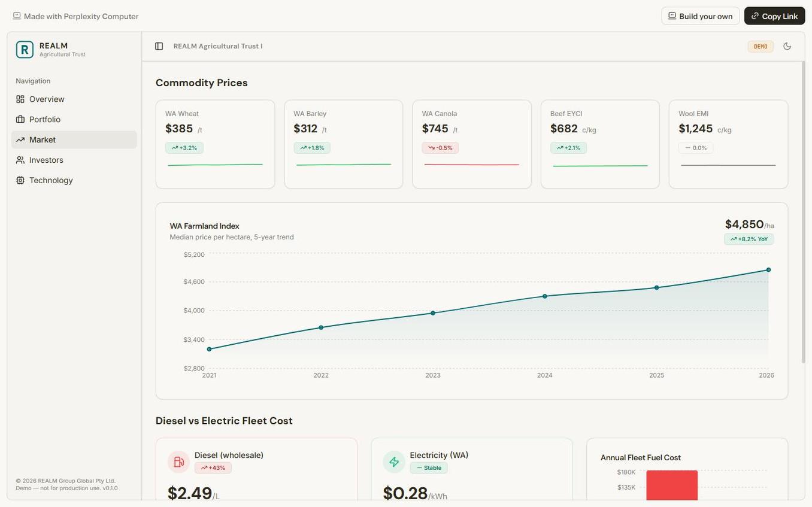This screenshot has width=812, height=507.
Task: Select the 2025 data point on farmland chart
Action: click(x=656, y=287)
